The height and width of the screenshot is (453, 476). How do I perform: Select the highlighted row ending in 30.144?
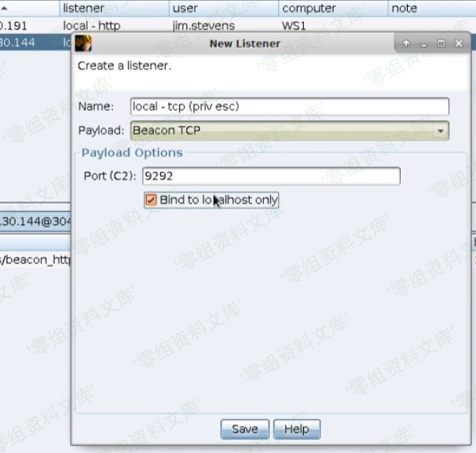[31, 42]
